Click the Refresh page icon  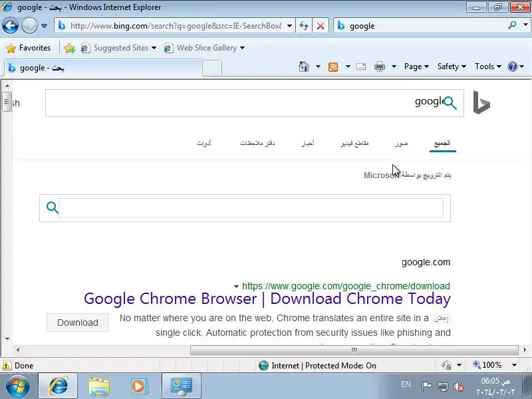[304, 26]
